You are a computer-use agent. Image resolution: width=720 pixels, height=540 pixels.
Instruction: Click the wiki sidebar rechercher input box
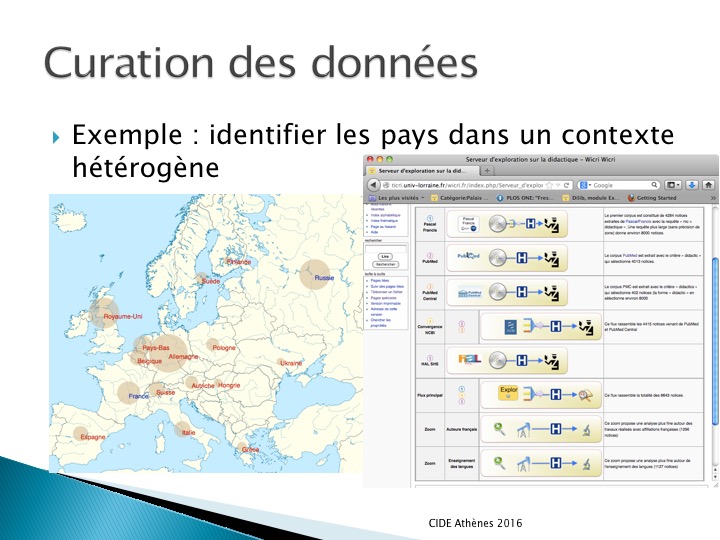[386, 248]
